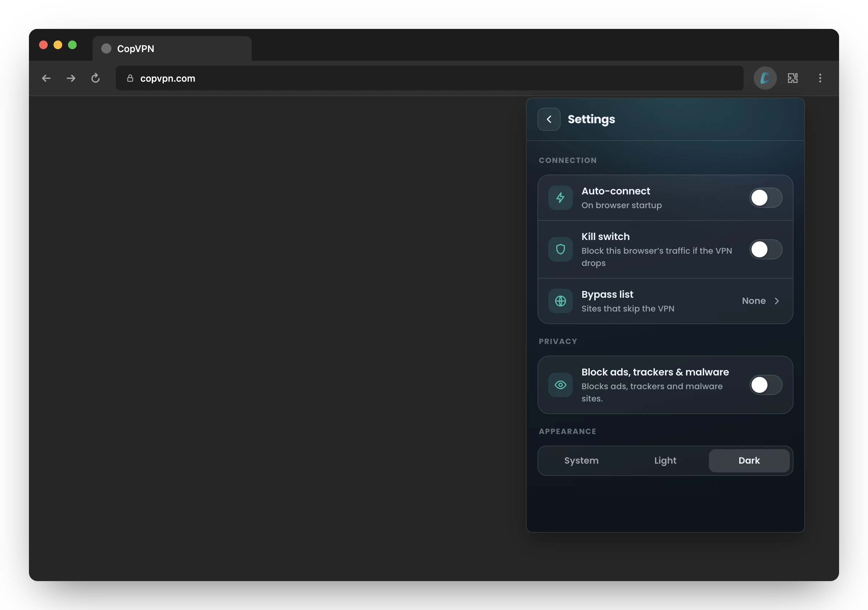Click the 'None' value in Bypass list
This screenshot has width=868, height=610.
[x=753, y=301]
